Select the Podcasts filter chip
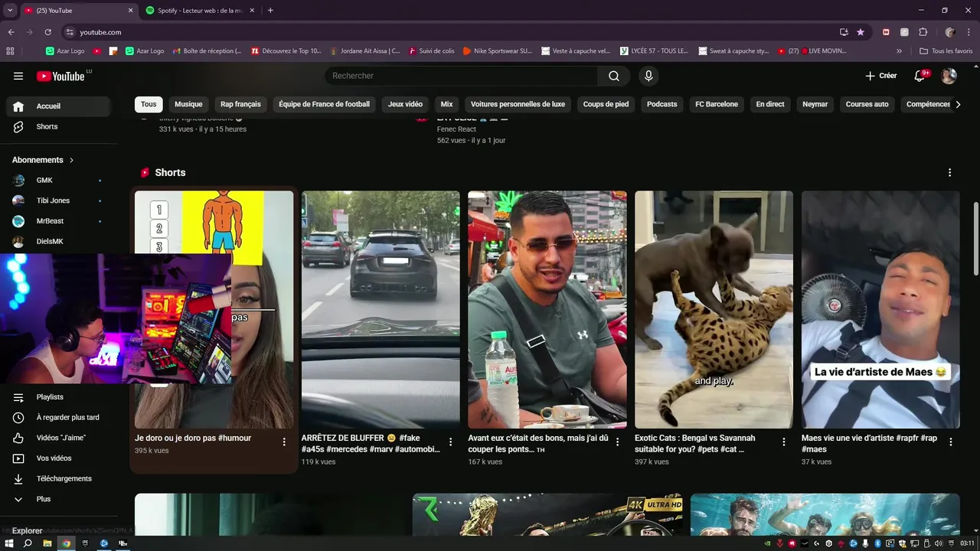Viewport: 980px width, 551px height. coord(661,104)
